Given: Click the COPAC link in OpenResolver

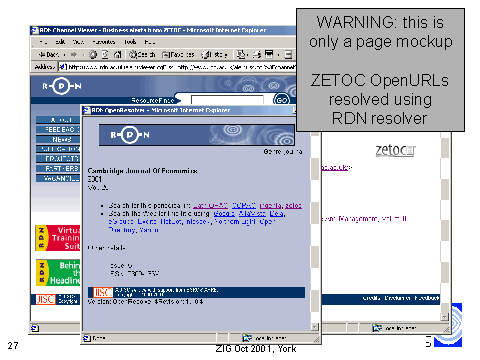Looking at the screenshot, I should click(x=244, y=206).
